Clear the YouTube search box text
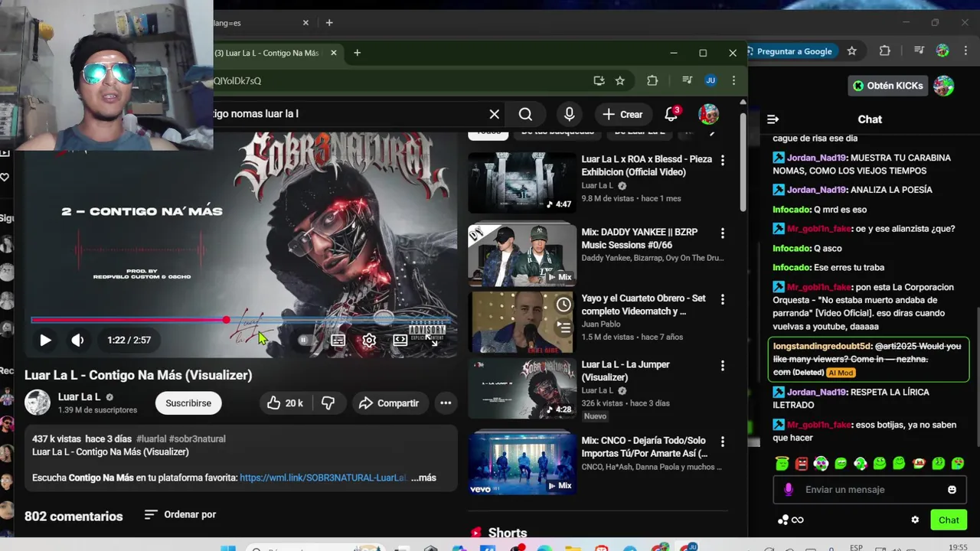This screenshot has width=980, height=551. [x=494, y=114]
